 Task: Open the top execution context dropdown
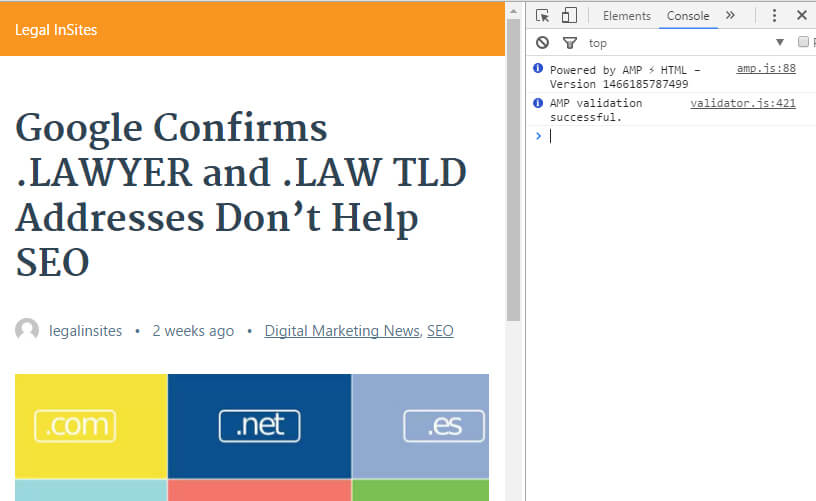click(686, 43)
